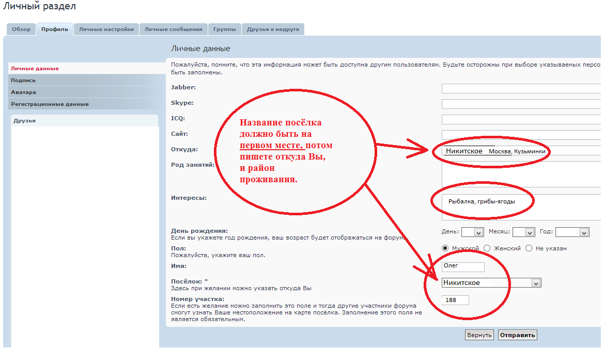Image resolution: width=605 pixels, height=364 pixels.
Task: Click the Номер участка field with 188
Action: point(455,300)
